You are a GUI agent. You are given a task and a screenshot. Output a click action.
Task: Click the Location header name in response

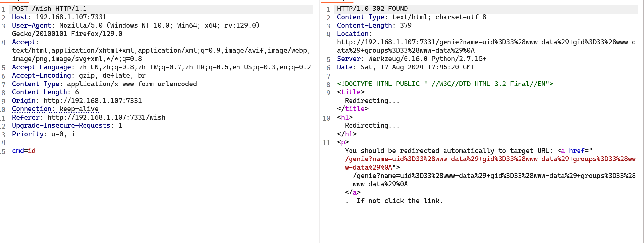click(353, 34)
